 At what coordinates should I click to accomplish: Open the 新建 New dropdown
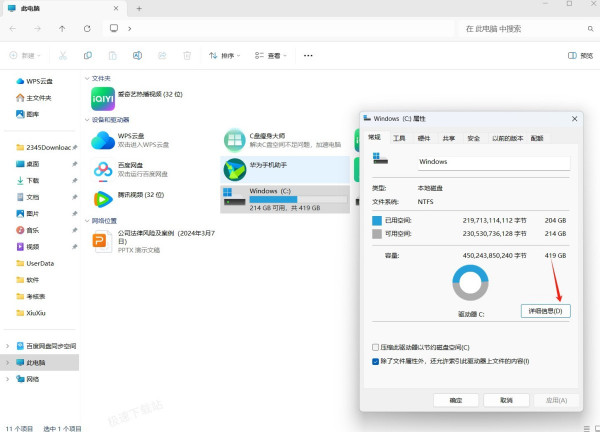pyautogui.click(x=25, y=56)
